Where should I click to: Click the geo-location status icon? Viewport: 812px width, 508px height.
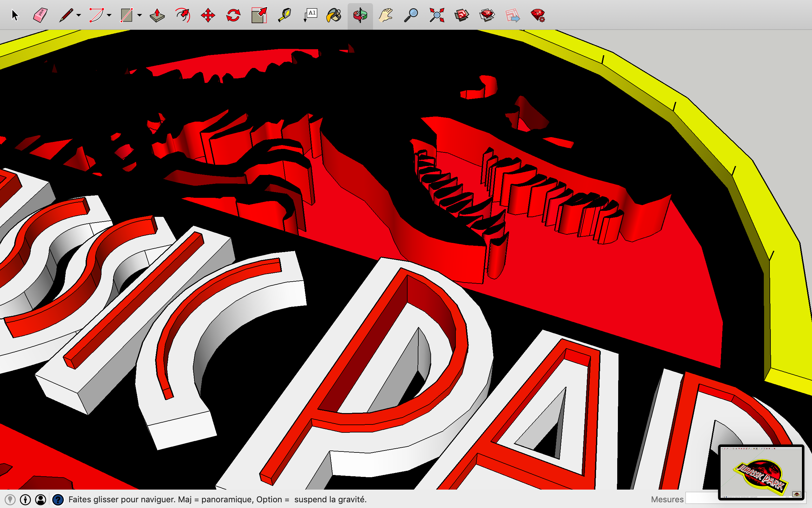pos(10,500)
